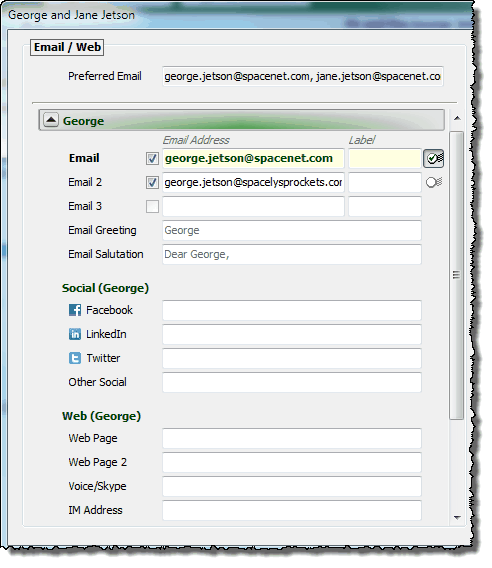
Task: Click the scrollbar down arrow
Action: tap(457, 517)
